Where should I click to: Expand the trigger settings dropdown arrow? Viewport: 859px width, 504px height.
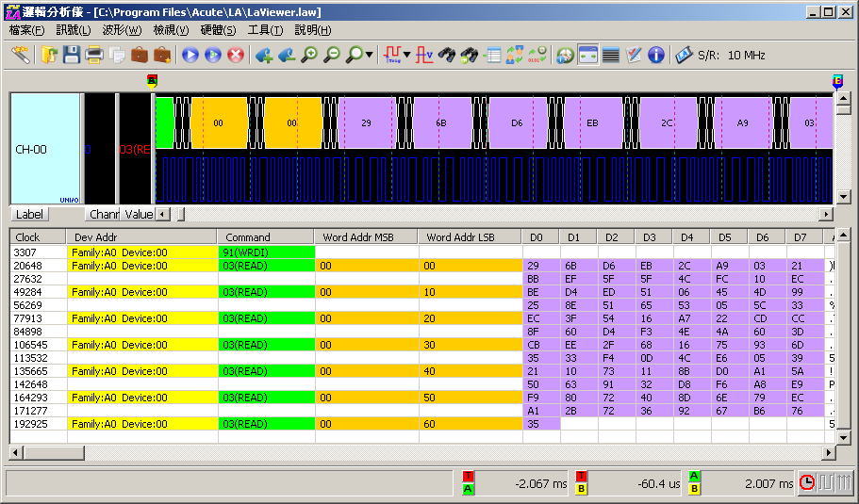coord(407,55)
